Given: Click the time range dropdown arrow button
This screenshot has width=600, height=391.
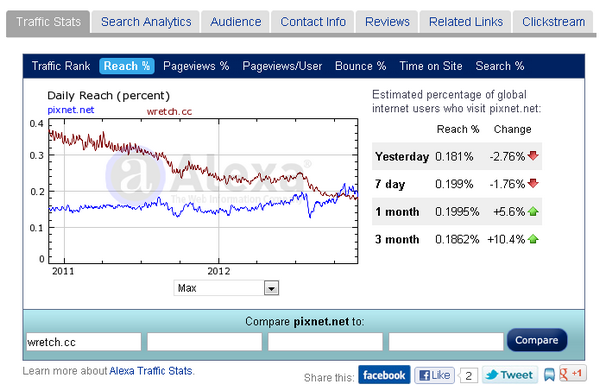Looking at the screenshot, I should [x=271, y=288].
